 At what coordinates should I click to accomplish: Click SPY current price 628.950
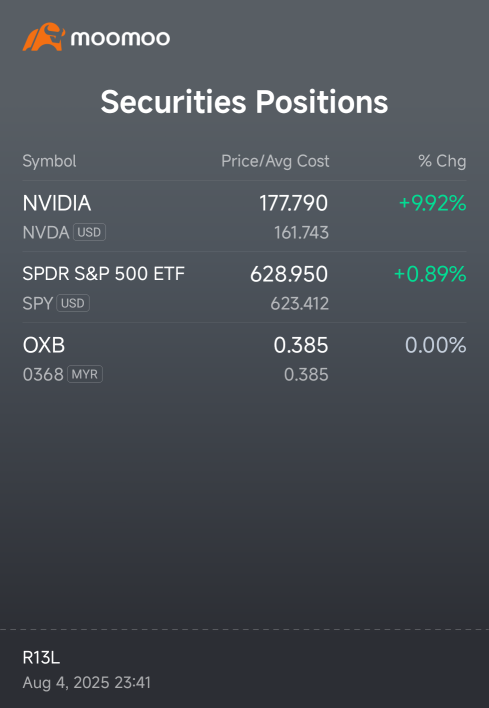point(289,274)
